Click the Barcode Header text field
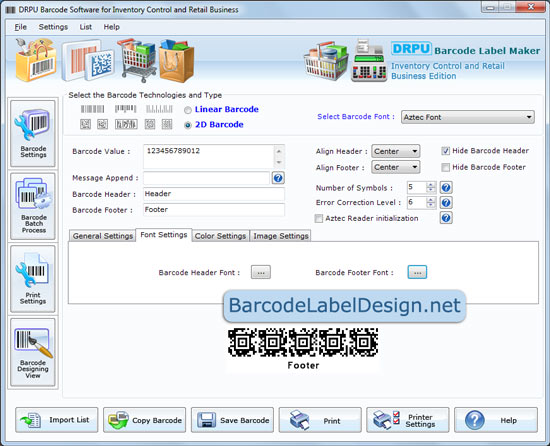 [214, 194]
